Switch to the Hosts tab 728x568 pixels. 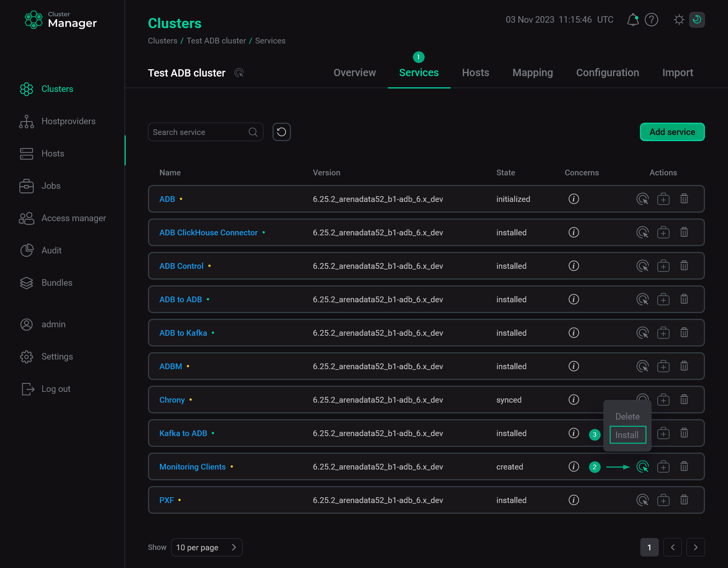(x=475, y=73)
